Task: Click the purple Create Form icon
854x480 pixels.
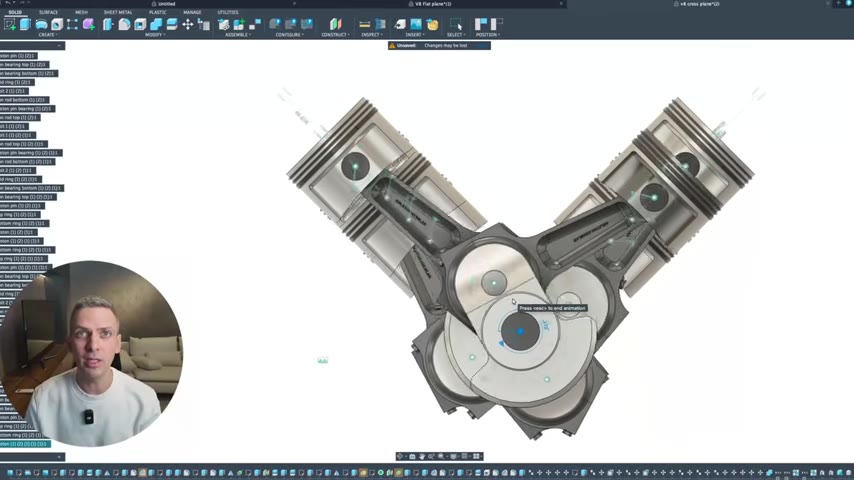Action: [x=88, y=24]
